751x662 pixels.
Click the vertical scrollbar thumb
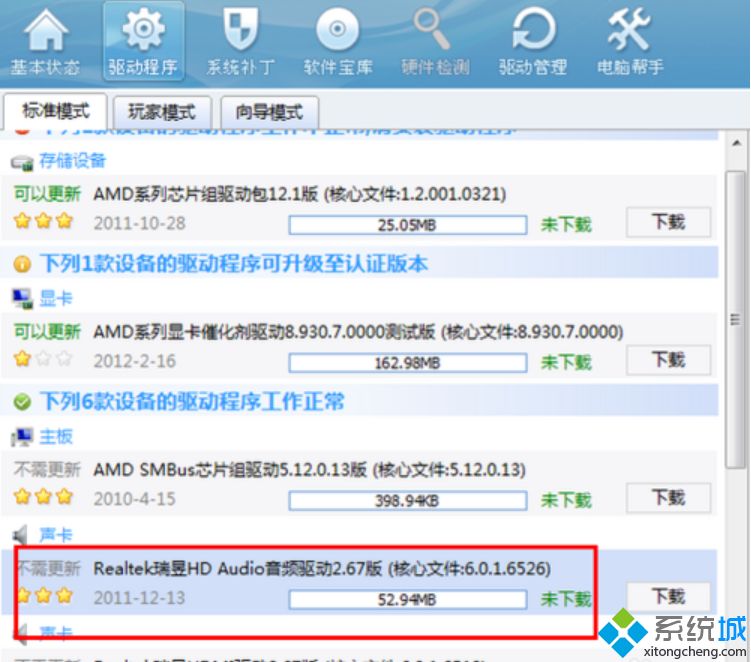[x=735, y=319]
